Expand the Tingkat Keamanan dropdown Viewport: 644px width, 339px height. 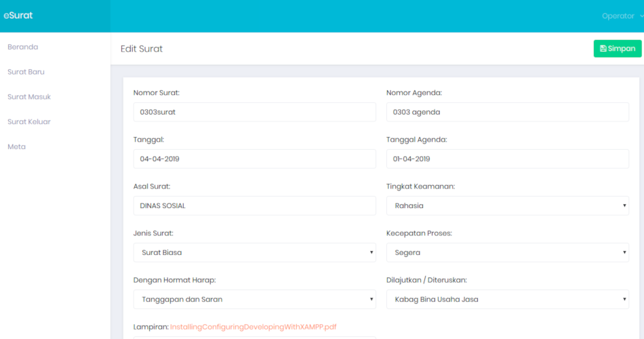click(x=507, y=205)
